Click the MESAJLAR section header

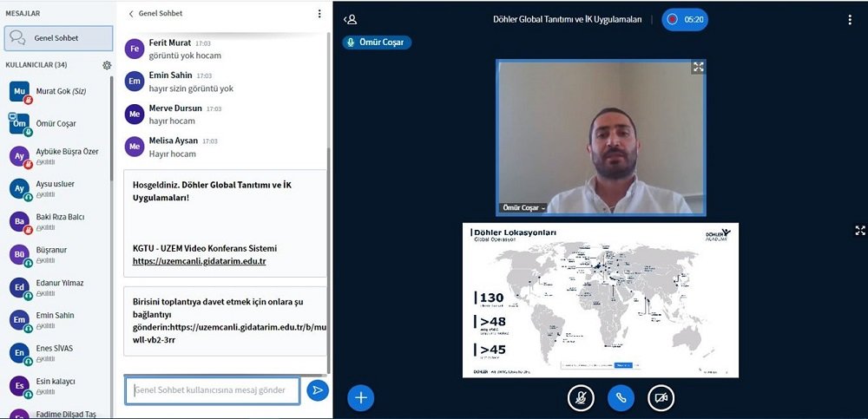(23, 13)
